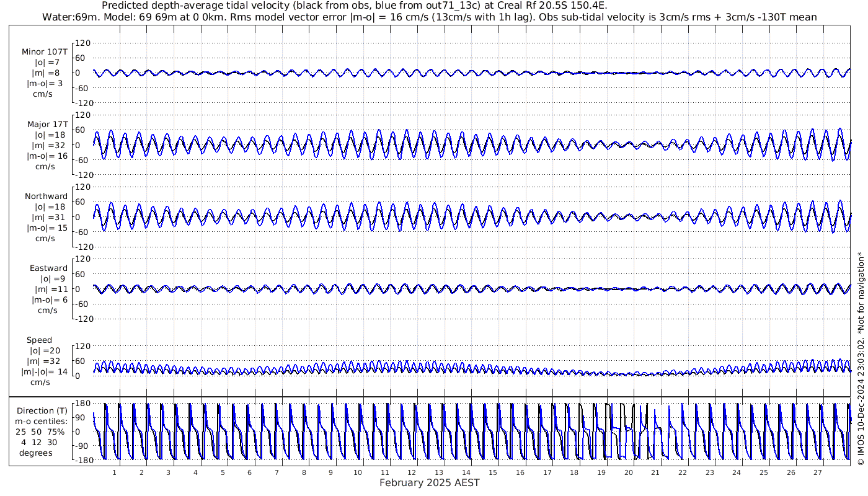Click the '180' tick on Direction axis

pos(82,403)
